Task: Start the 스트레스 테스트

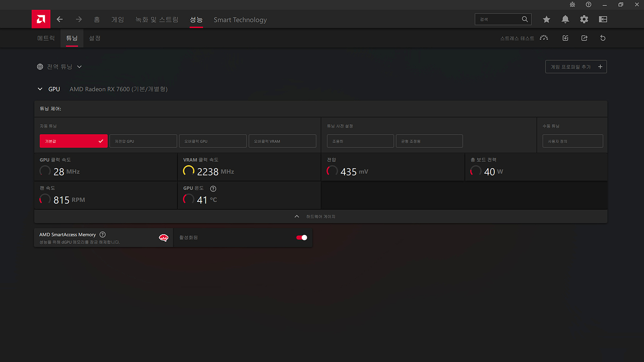Action: coord(524,38)
